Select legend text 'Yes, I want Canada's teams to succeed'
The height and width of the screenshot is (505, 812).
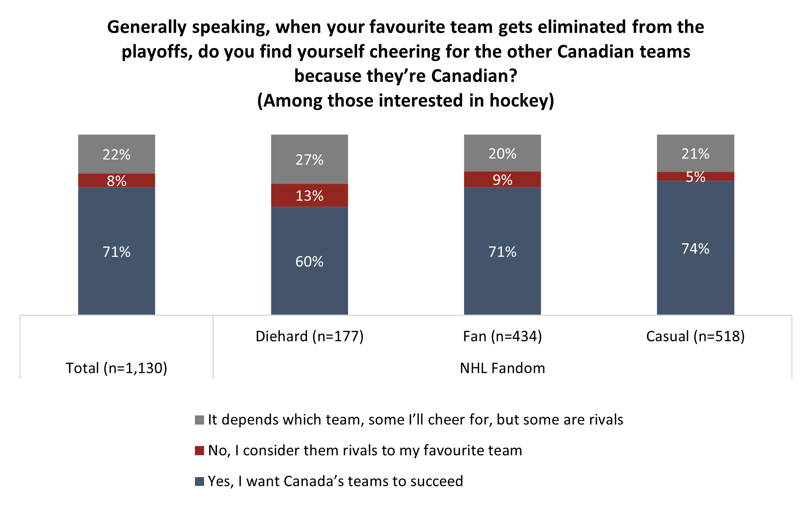point(335,482)
